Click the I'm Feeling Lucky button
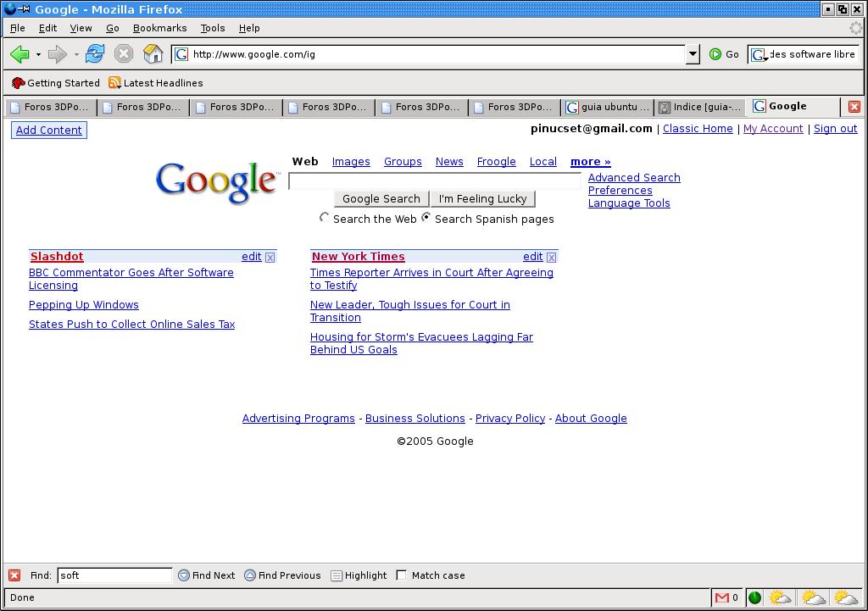 point(482,198)
